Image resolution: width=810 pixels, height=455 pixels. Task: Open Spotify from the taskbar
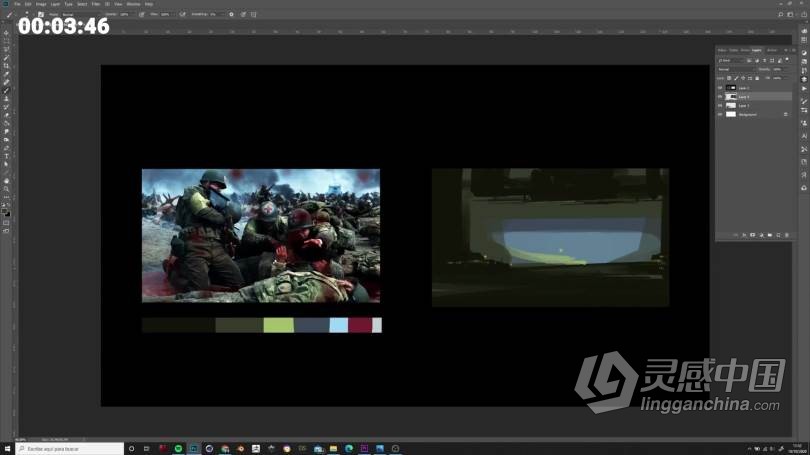point(178,449)
